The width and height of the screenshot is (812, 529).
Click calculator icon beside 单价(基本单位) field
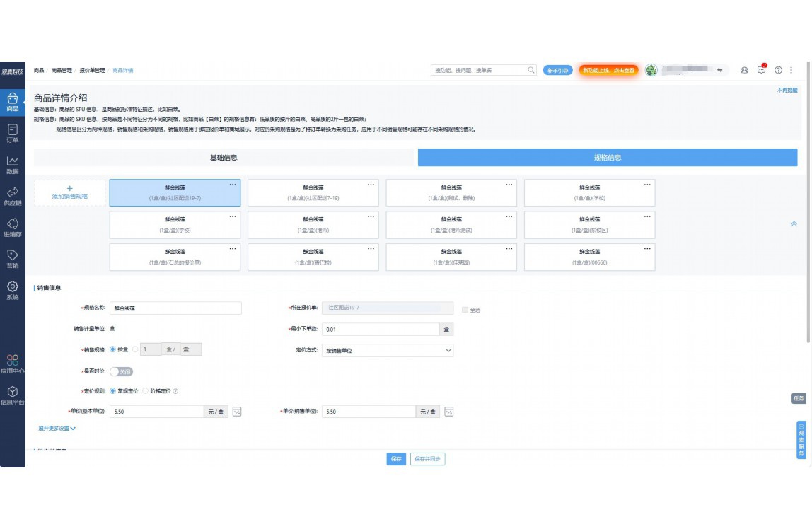[238, 412]
